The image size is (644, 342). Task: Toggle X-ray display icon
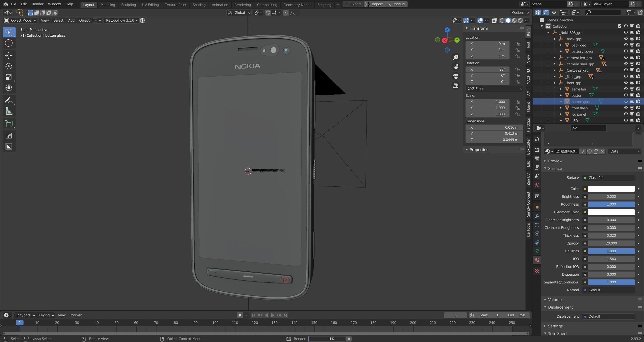click(x=494, y=21)
